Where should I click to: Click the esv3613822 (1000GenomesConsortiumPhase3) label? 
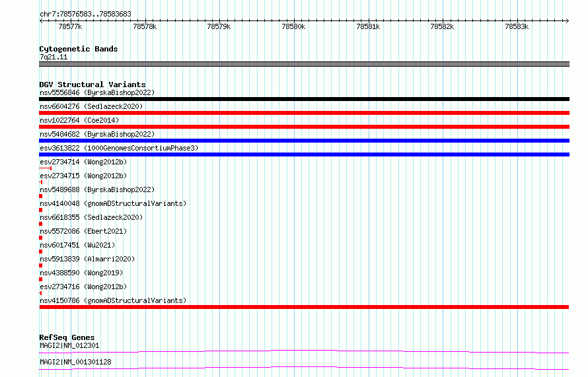click(119, 148)
